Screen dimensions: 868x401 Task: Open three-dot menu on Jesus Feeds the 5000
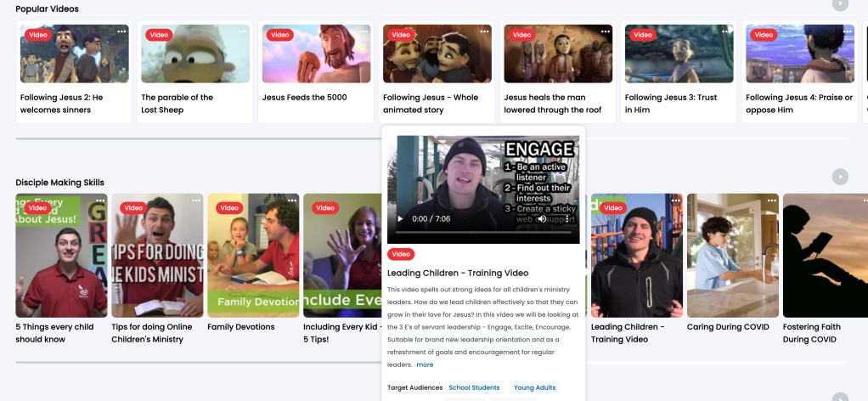coord(364,31)
